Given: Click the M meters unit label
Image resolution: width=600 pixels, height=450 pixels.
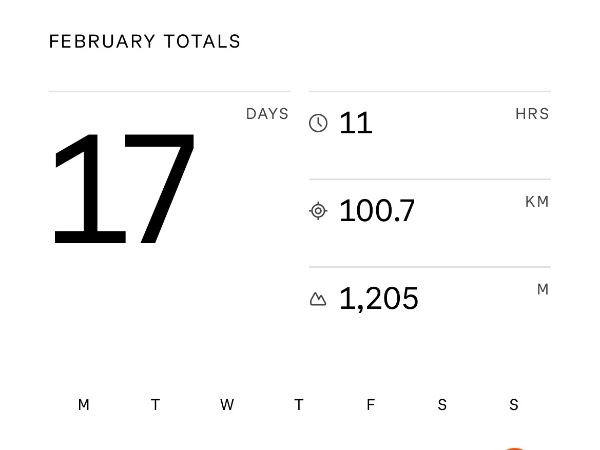Looking at the screenshot, I should pyautogui.click(x=543, y=290).
